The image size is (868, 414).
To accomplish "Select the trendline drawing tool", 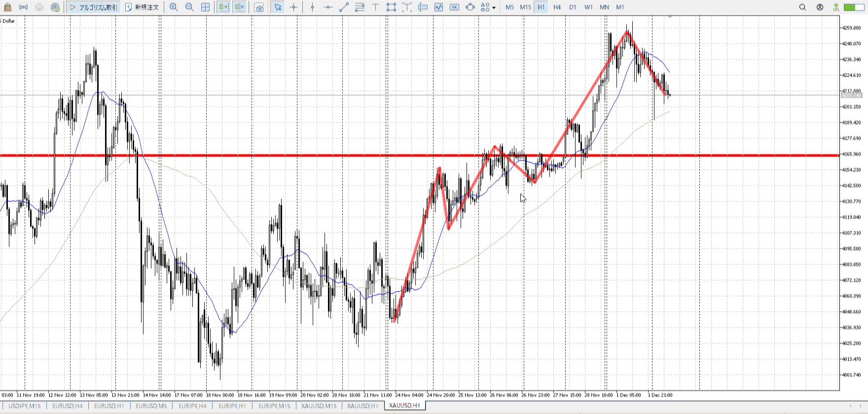I will [x=344, y=7].
